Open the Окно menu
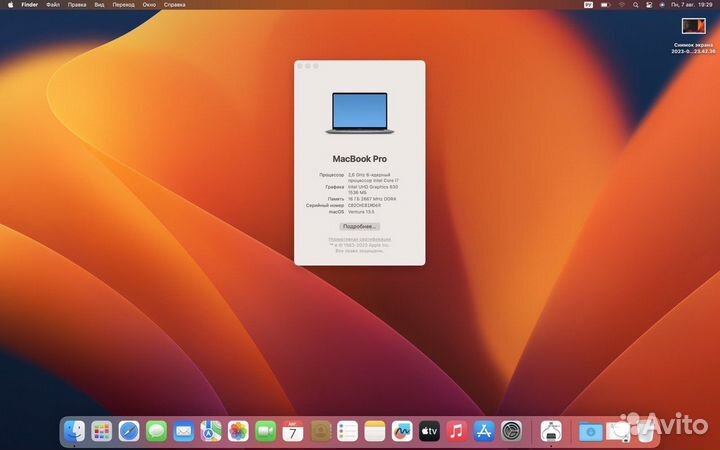Screen dimensions: 720x450 click(x=149, y=5)
